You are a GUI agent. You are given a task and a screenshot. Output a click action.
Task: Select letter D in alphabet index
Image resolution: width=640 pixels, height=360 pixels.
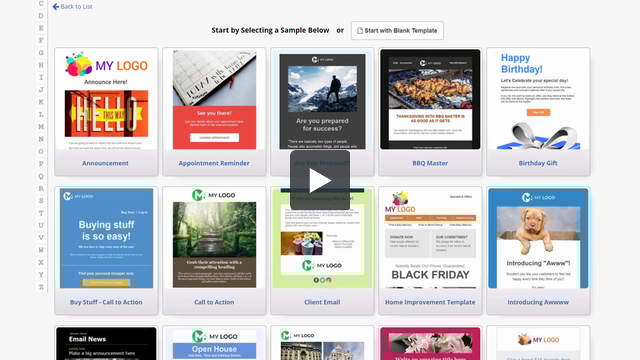(41, 16)
